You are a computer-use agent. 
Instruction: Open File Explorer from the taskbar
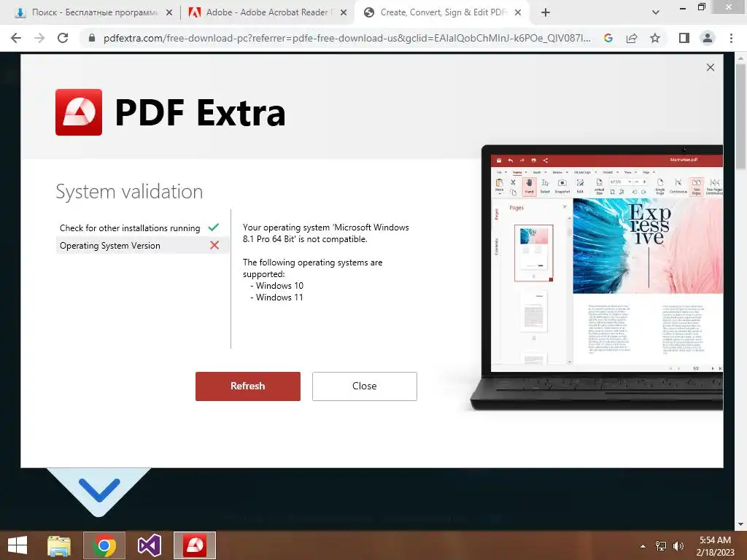pyautogui.click(x=59, y=545)
